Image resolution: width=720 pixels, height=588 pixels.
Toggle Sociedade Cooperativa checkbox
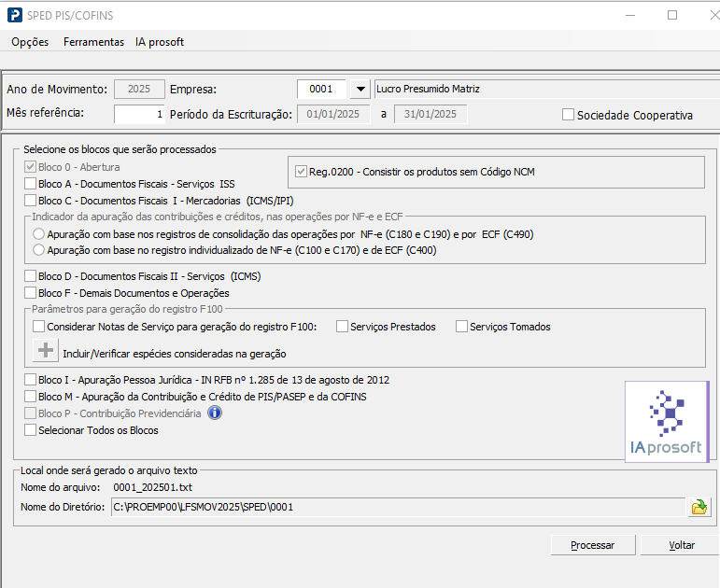568,116
